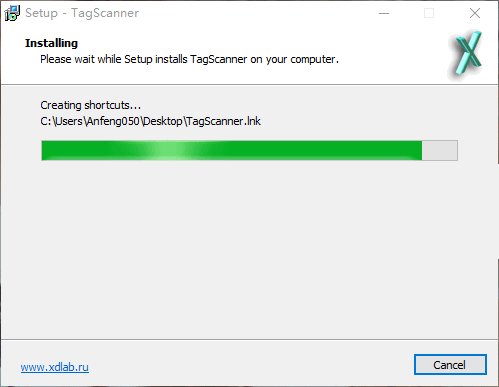The width and height of the screenshot is (499, 387).
Task: Click the 'Setup - TagScanner' title text
Action: point(82,13)
